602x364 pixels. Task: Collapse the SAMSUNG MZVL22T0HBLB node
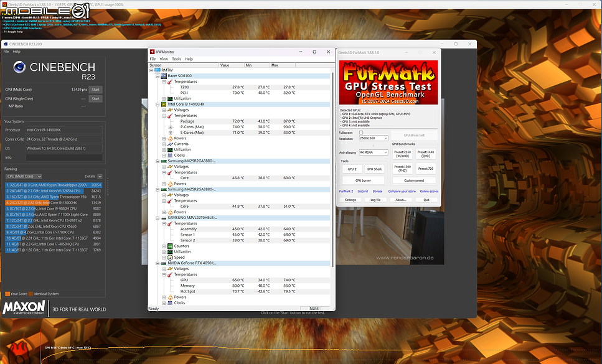[x=158, y=218]
